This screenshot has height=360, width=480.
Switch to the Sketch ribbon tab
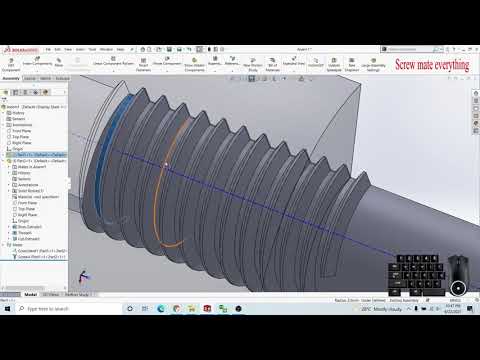coord(45,79)
